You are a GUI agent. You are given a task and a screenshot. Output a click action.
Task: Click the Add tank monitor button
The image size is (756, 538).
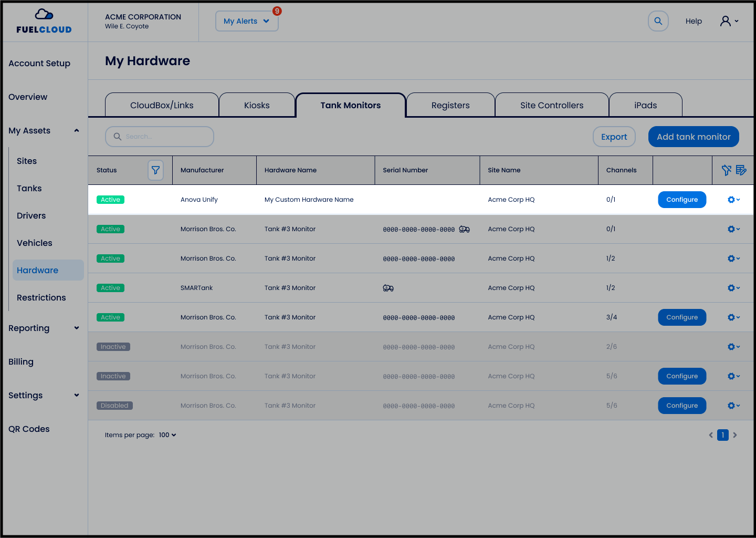tap(694, 137)
